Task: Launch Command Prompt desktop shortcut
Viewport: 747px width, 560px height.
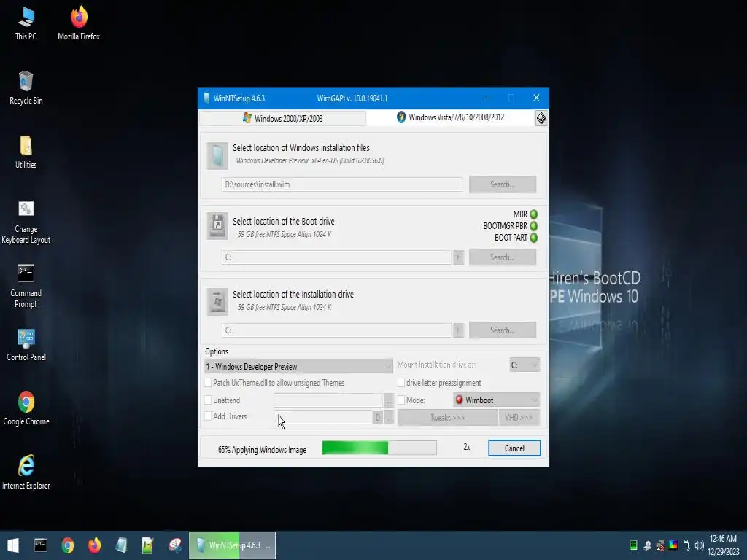Action: [x=26, y=287]
